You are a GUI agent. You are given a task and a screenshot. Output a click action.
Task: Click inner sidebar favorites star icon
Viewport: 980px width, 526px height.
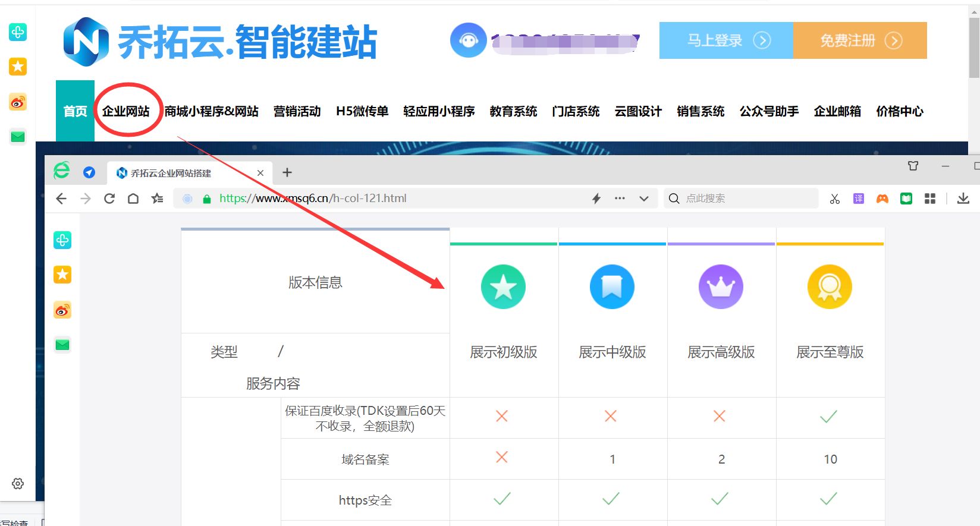point(62,275)
